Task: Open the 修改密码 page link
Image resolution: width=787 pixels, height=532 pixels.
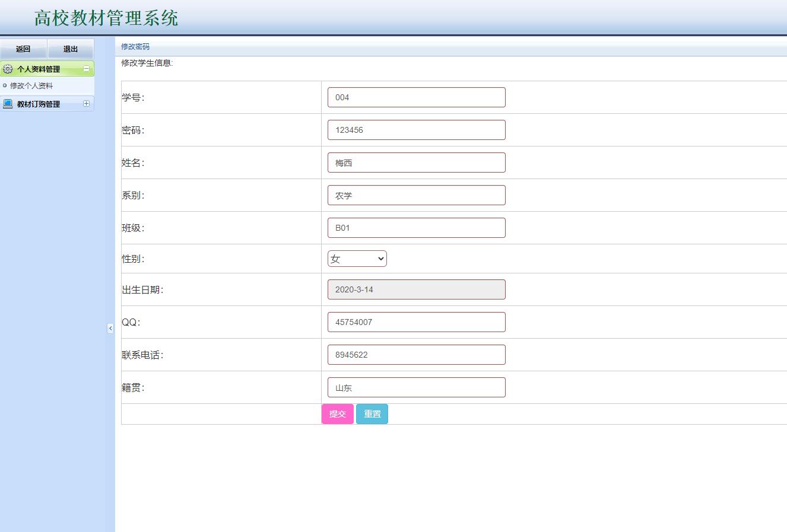Action: [135, 46]
